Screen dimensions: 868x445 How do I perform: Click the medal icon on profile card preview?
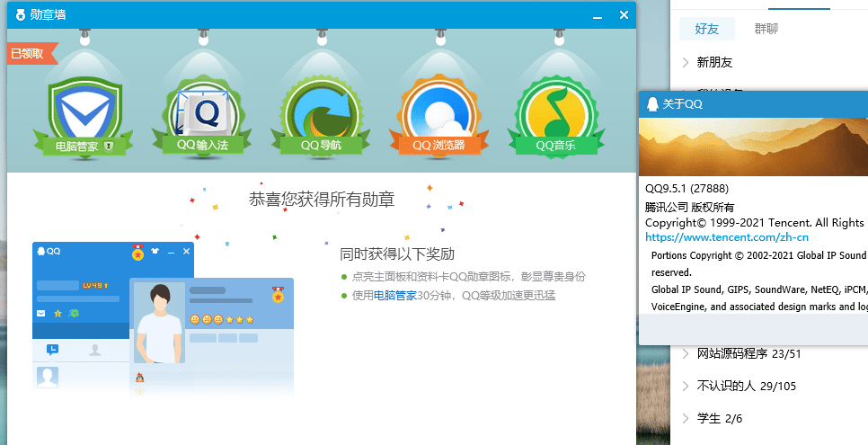pos(278,295)
